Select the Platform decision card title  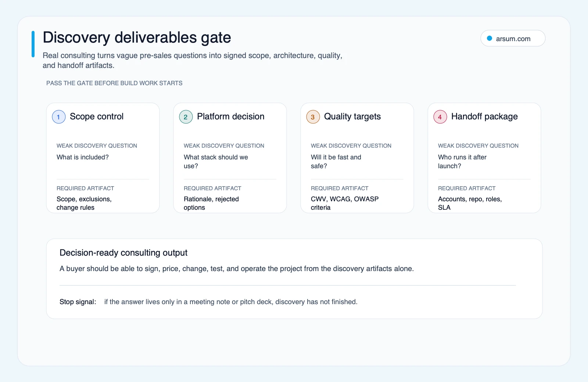230,116
